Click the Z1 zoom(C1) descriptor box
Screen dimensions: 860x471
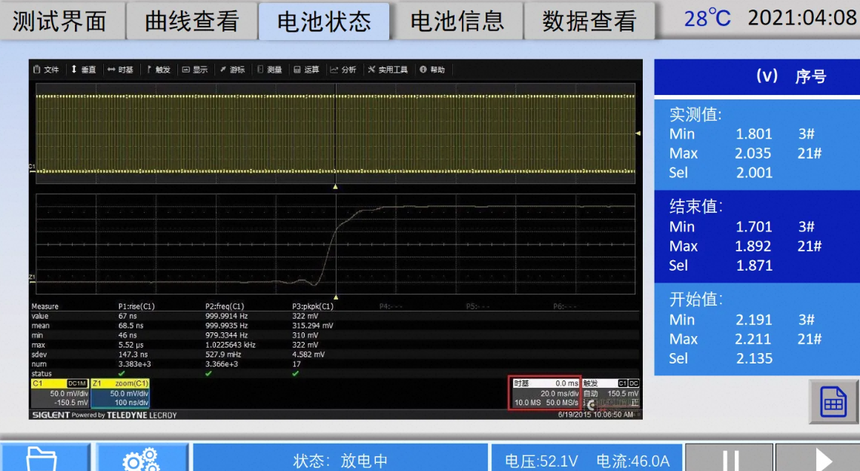pyautogui.click(x=120, y=393)
